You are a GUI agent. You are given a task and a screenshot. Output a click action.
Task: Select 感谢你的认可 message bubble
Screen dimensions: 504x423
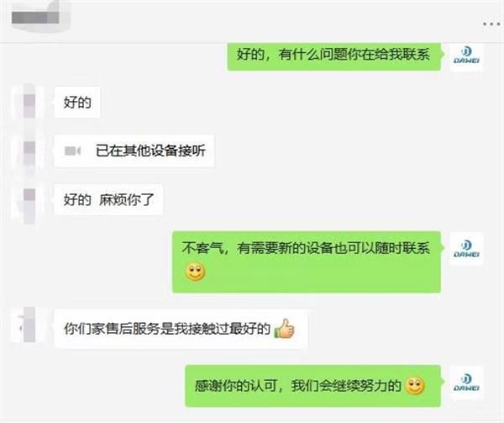tap(312, 386)
